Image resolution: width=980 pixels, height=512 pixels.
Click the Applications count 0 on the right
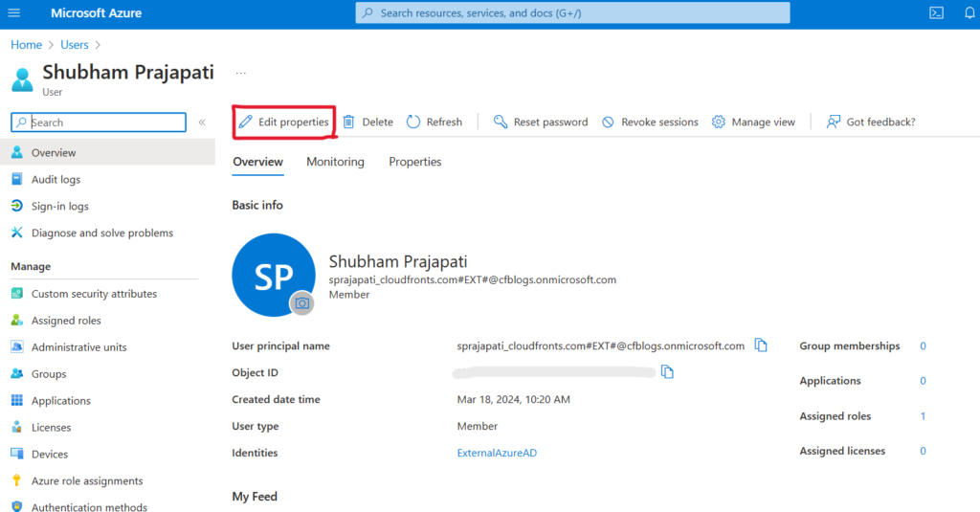coord(923,381)
